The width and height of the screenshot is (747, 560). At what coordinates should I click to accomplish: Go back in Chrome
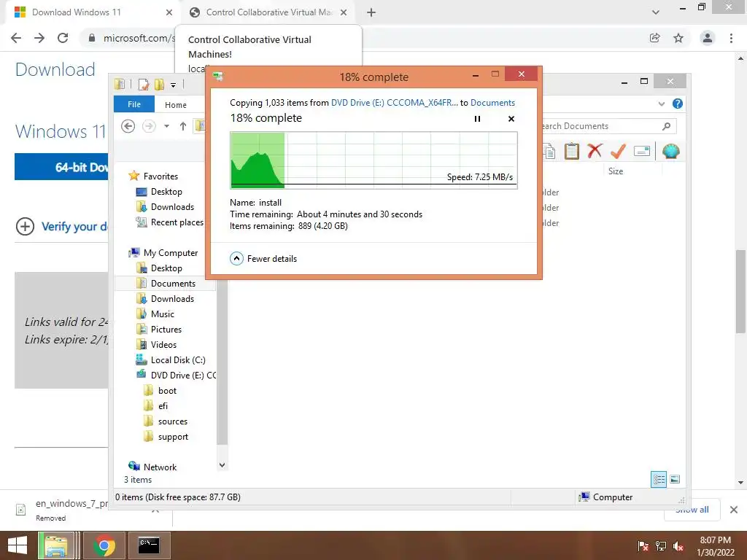tap(16, 38)
